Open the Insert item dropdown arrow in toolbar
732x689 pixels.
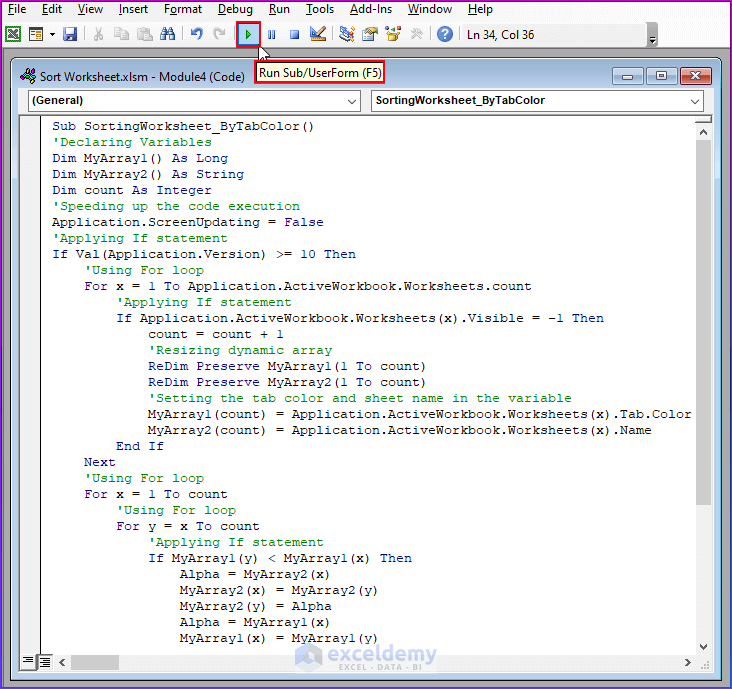[52, 34]
